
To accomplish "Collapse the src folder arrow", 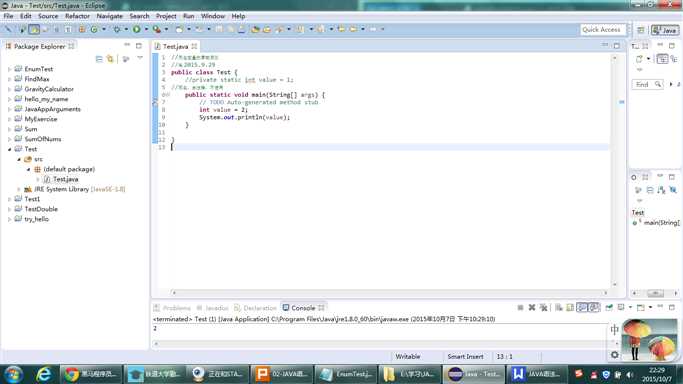I will pos(19,159).
